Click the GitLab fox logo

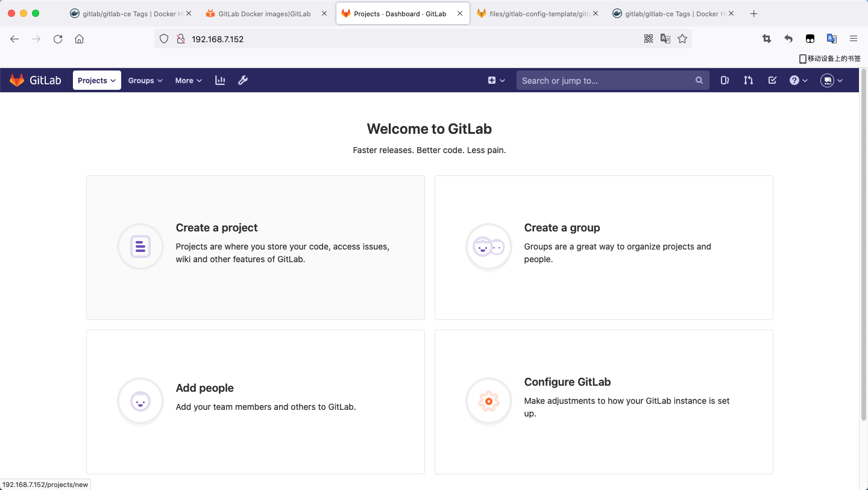[x=17, y=80]
